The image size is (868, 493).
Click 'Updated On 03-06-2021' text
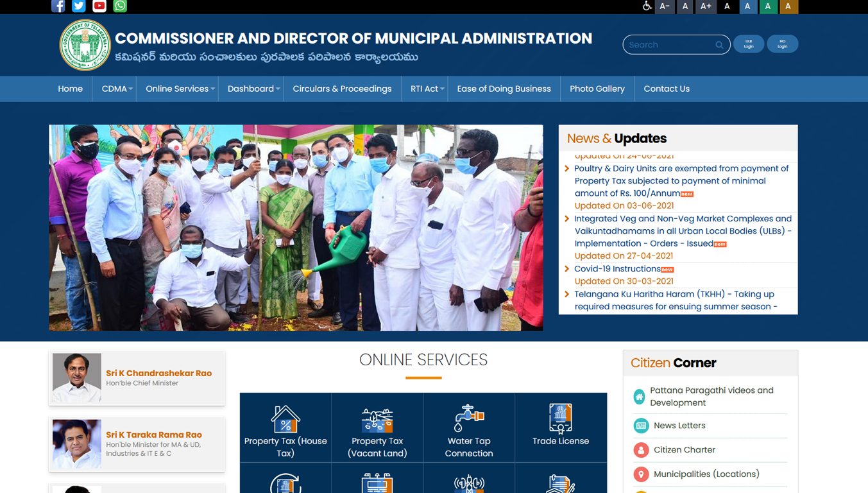pyautogui.click(x=624, y=206)
